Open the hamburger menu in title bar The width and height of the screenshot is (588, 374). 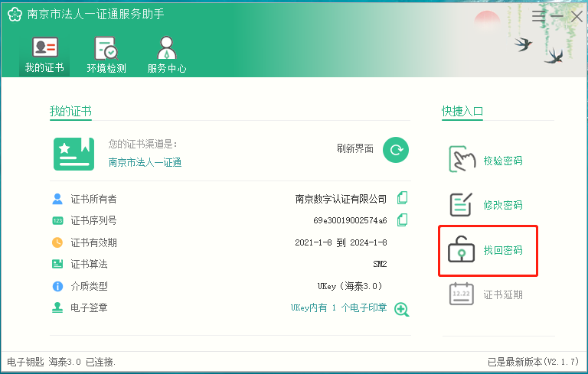538,16
